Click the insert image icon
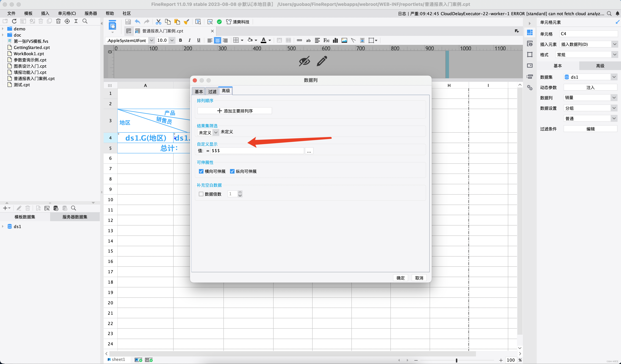 pos(344,40)
